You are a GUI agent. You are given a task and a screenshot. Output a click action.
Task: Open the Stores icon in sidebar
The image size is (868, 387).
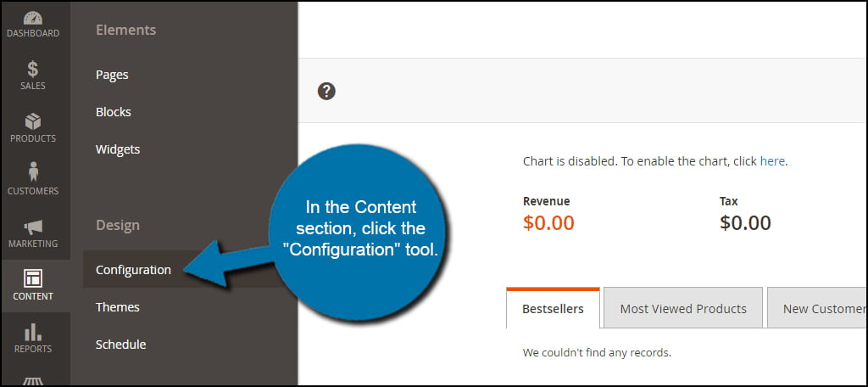pos(33,379)
